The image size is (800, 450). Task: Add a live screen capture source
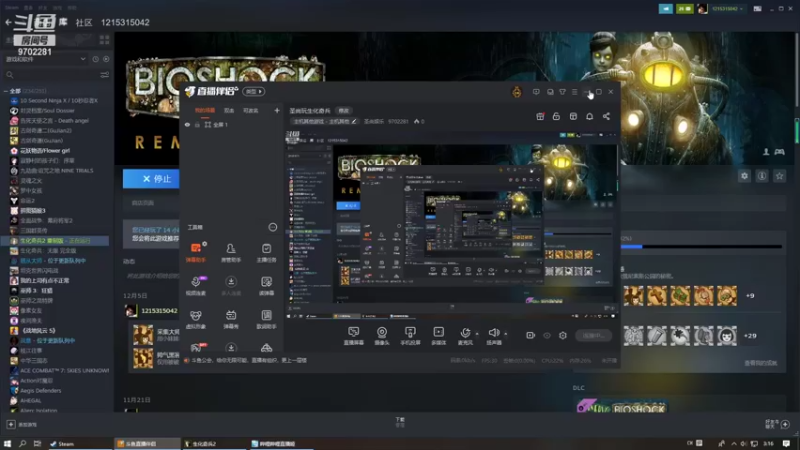click(x=353, y=336)
